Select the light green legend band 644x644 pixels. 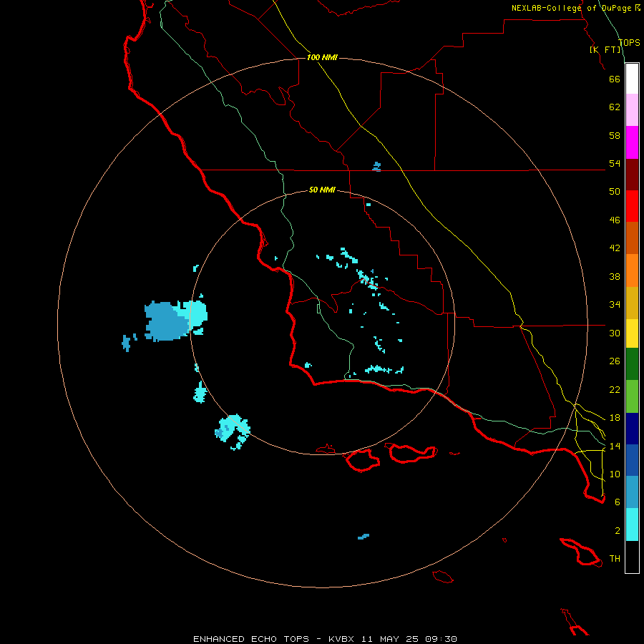point(632,396)
